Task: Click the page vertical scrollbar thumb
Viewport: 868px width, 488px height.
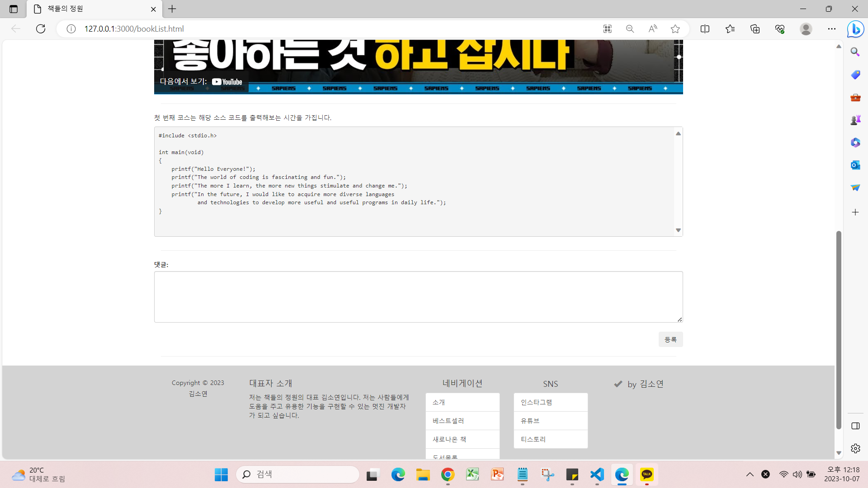Action: 839,330
